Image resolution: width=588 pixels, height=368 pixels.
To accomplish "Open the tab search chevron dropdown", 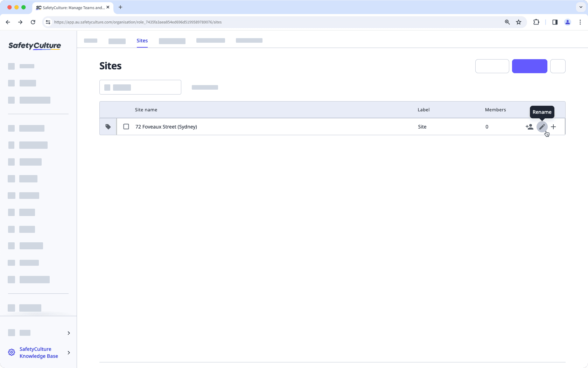I will click(580, 7).
